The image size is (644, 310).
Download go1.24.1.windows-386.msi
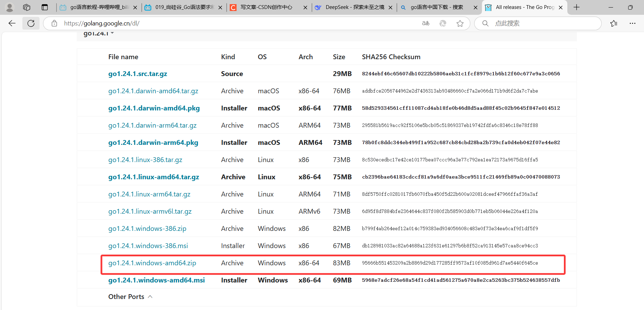click(x=148, y=246)
